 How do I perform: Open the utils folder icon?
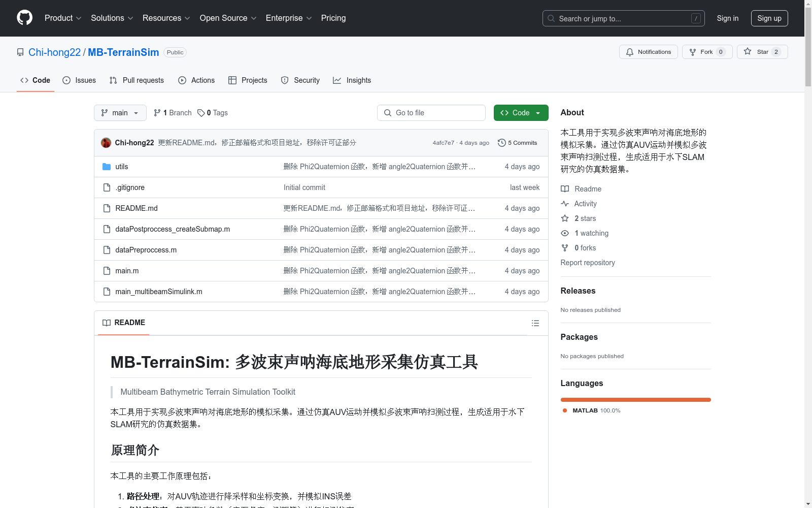tap(107, 167)
